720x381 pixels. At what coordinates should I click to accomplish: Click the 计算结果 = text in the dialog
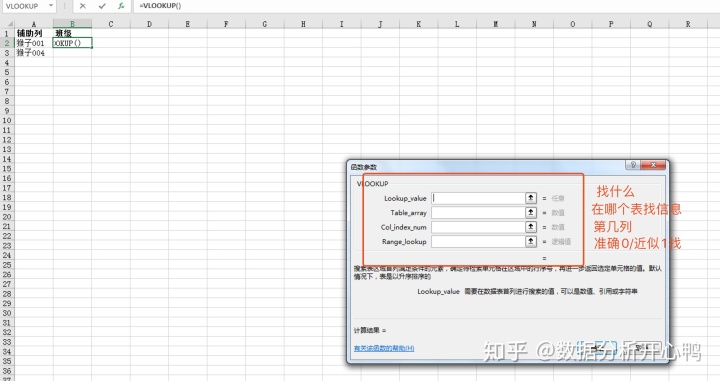pos(370,331)
